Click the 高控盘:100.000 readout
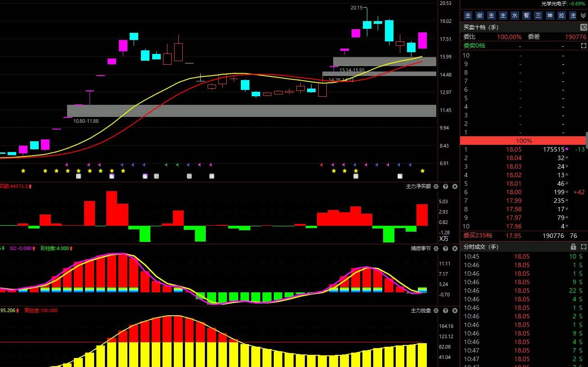Image resolution: width=588 pixels, height=367 pixels. pyautogui.click(x=41, y=310)
